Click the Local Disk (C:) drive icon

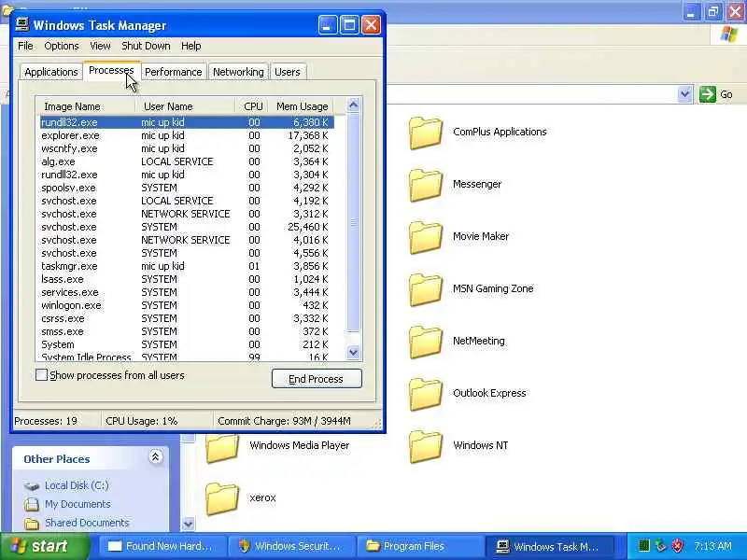(32, 486)
